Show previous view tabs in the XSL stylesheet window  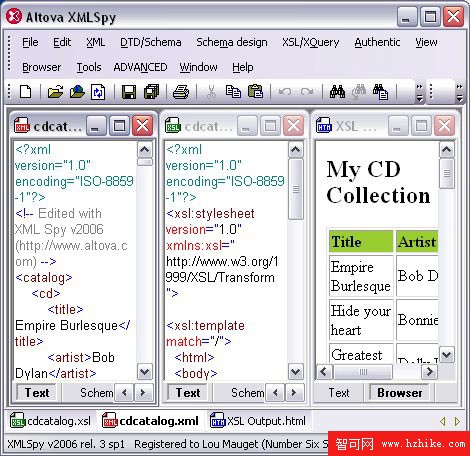pos(275,393)
